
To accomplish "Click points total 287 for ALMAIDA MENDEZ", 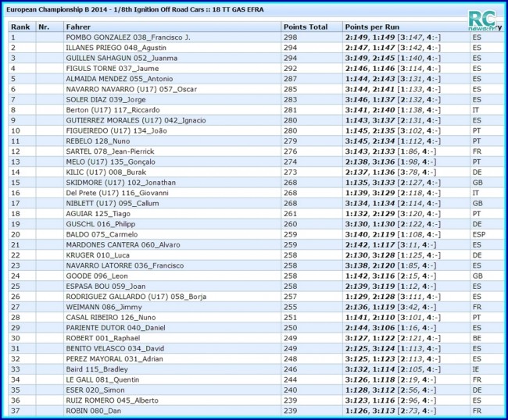I will pyautogui.click(x=290, y=79).
